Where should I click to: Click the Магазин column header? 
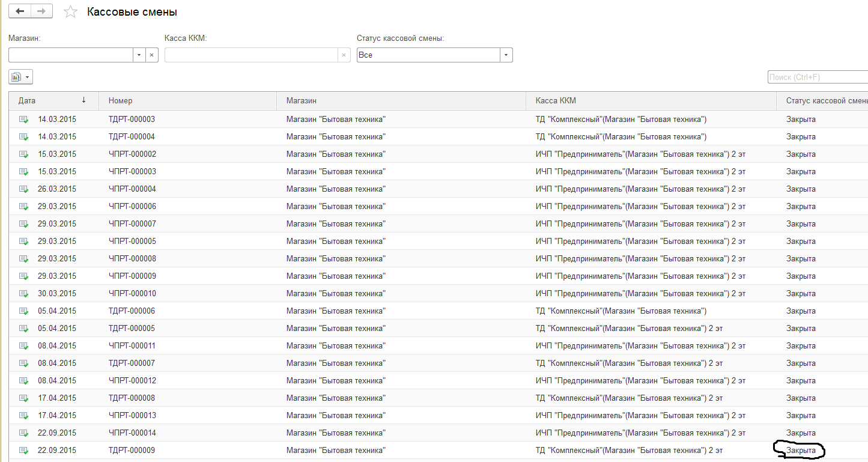pos(401,100)
